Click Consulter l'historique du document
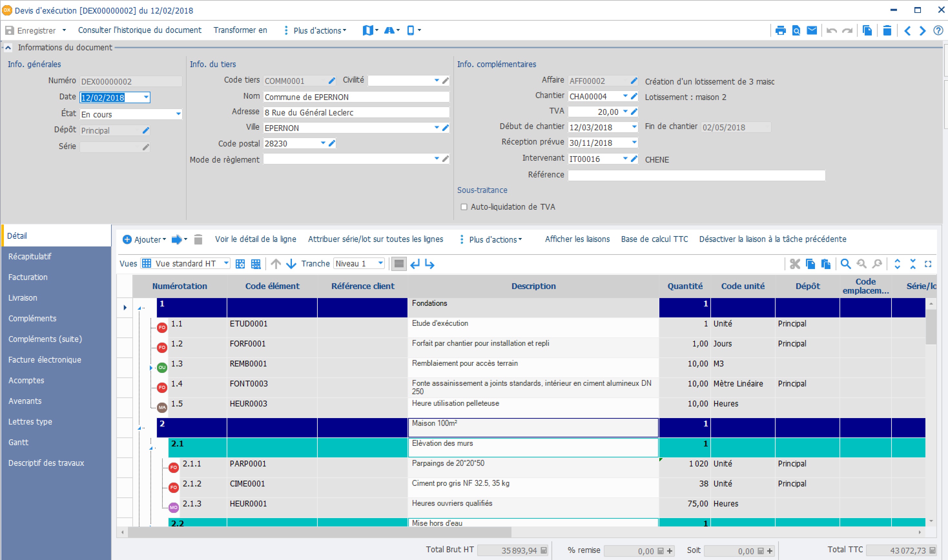This screenshot has height=560, width=948. tap(140, 30)
